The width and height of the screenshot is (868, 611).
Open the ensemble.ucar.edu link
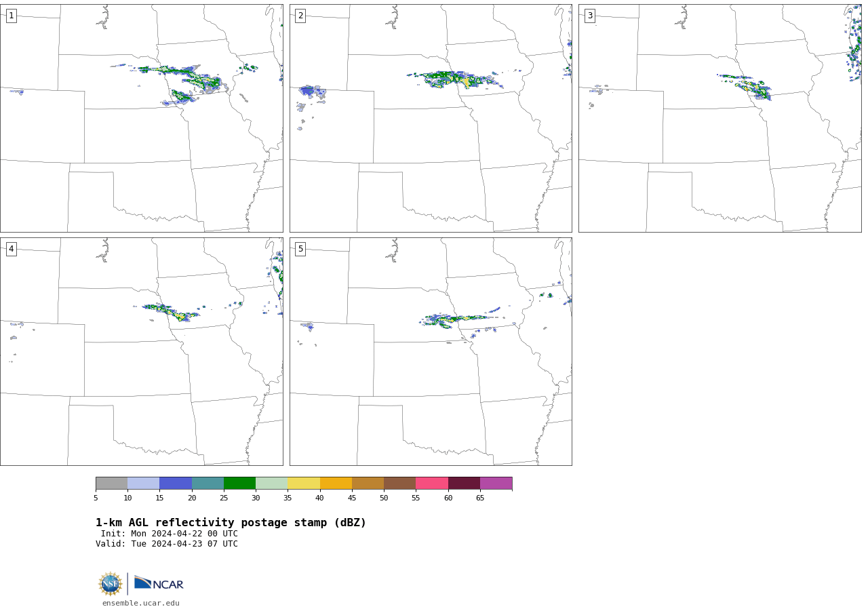pyautogui.click(x=141, y=603)
